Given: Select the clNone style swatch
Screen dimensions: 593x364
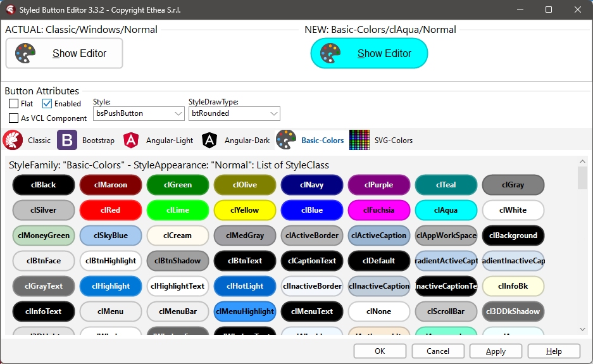Looking at the screenshot, I should click(379, 312).
